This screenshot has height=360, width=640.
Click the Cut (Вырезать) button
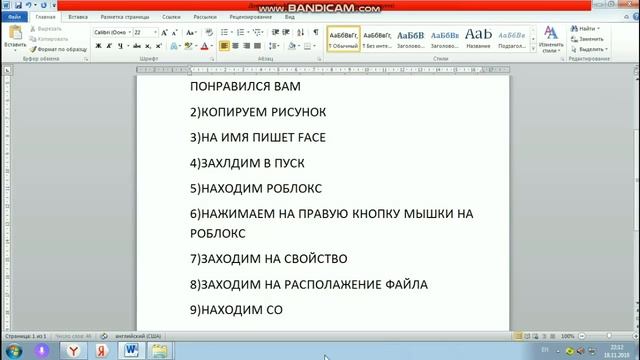click(x=46, y=29)
